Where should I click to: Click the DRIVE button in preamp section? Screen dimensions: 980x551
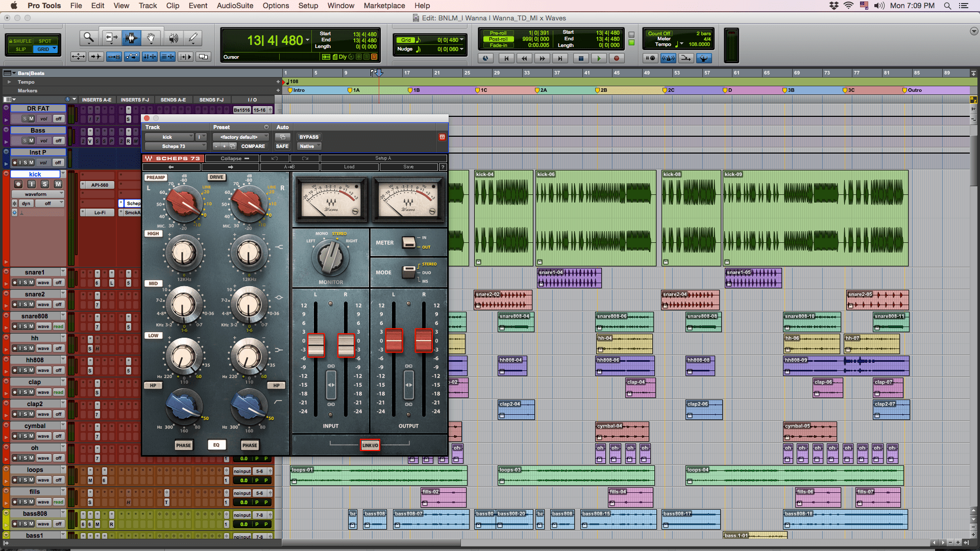(x=216, y=177)
